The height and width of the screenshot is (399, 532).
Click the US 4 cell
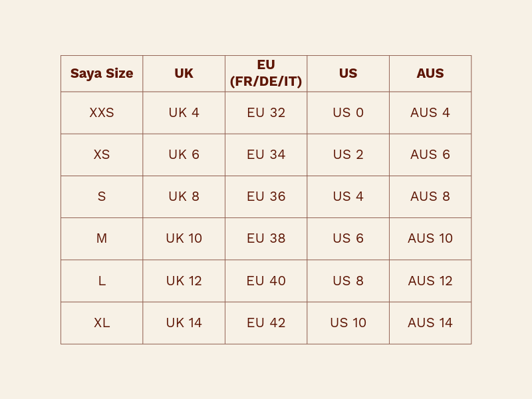[348, 196]
